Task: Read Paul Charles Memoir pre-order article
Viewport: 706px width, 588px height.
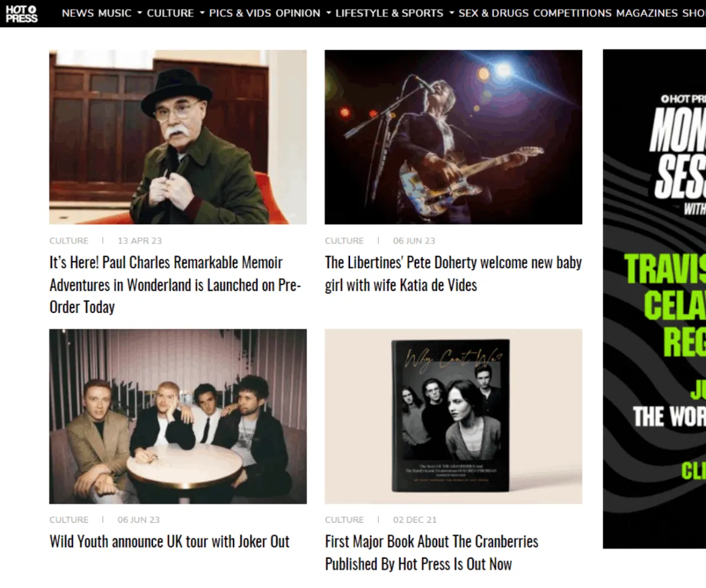Action: point(175,285)
